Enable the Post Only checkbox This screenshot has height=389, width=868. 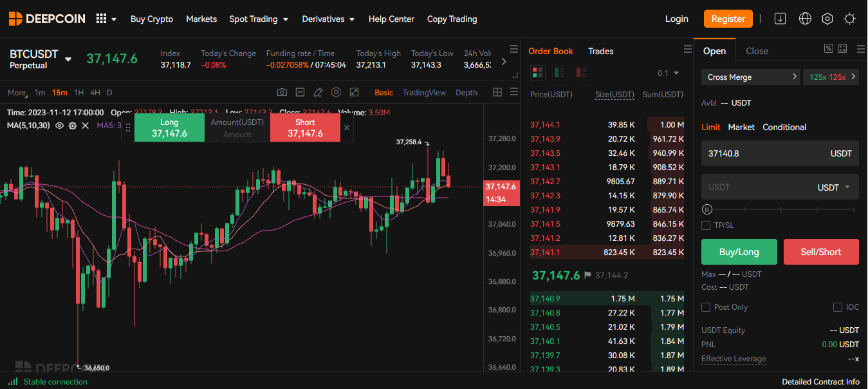[706, 307]
